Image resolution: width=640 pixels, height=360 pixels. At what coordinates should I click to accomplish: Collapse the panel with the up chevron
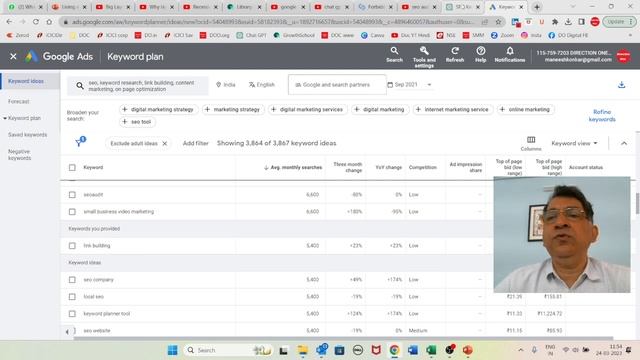point(624,143)
